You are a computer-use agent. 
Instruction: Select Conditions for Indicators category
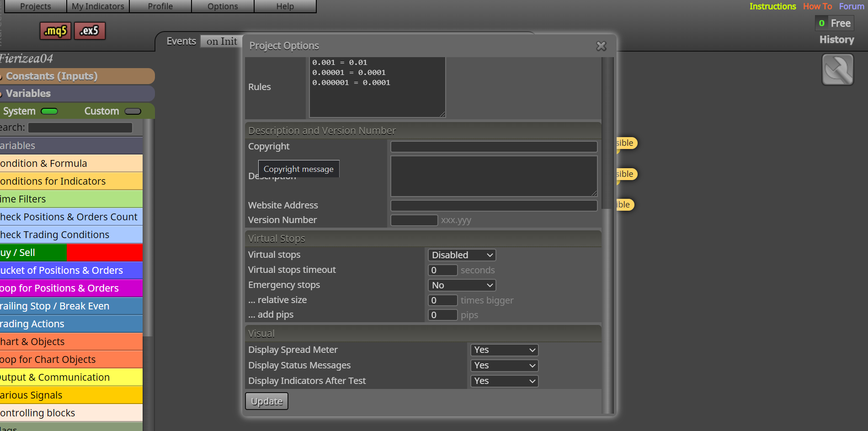coord(71,181)
